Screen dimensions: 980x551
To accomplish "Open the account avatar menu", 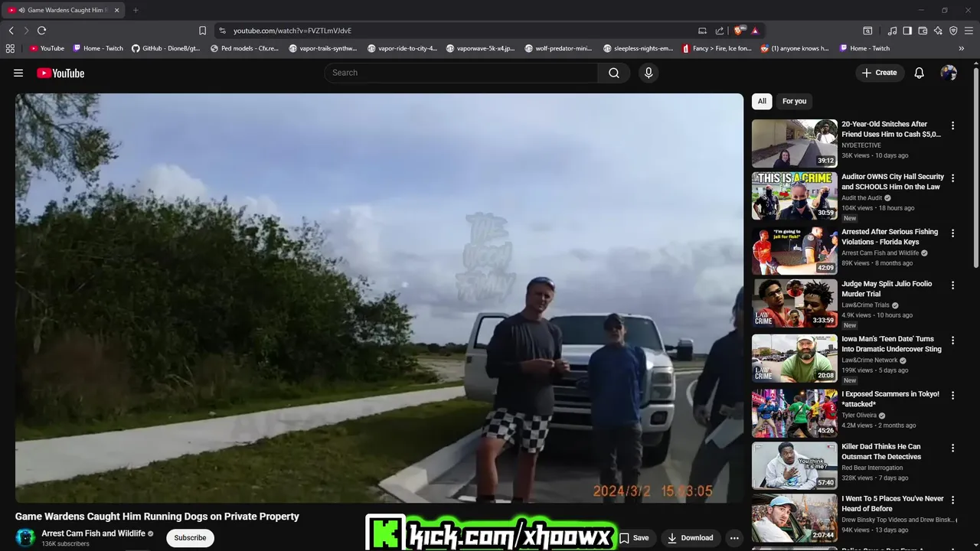I will (x=949, y=73).
